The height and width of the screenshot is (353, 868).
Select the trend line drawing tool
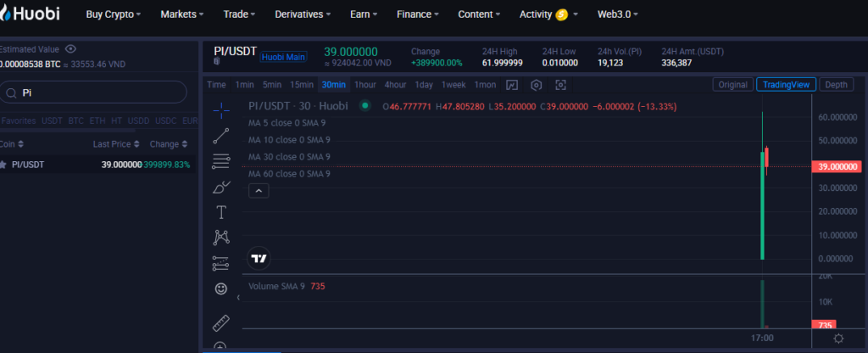[221, 134]
